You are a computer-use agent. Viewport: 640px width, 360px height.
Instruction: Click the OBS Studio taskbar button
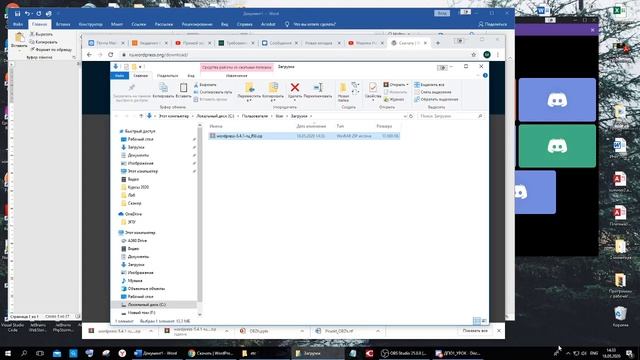point(403,353)
